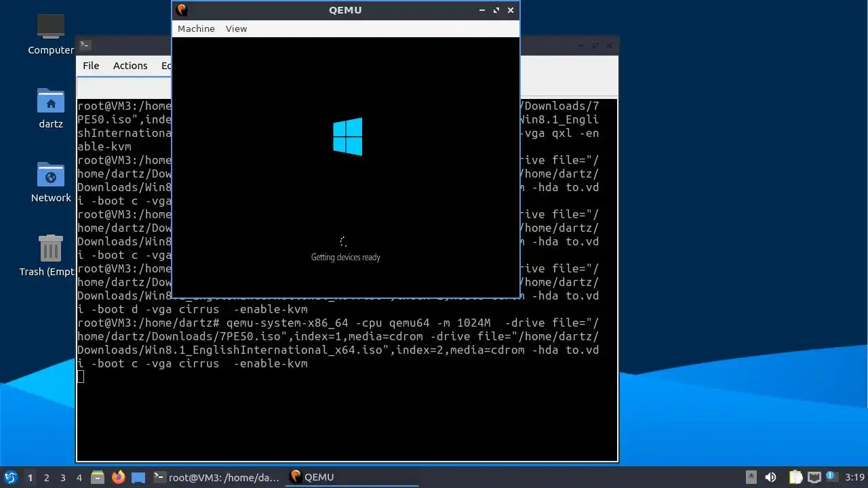Screen dimensions: 868x488
Task: Click the show desktop panel icon
Action: coord(138,477)
